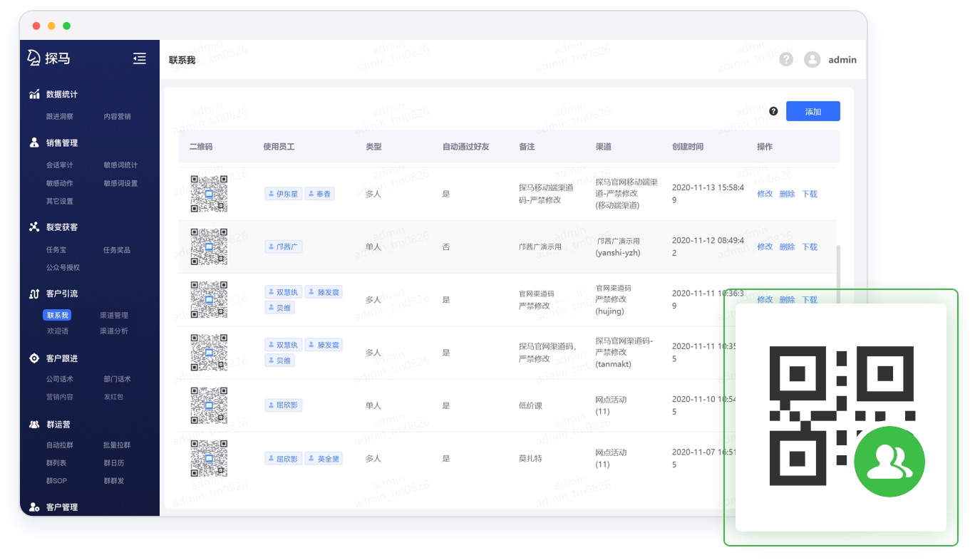Open the 敏感动作 menu item

pos(60,183)
